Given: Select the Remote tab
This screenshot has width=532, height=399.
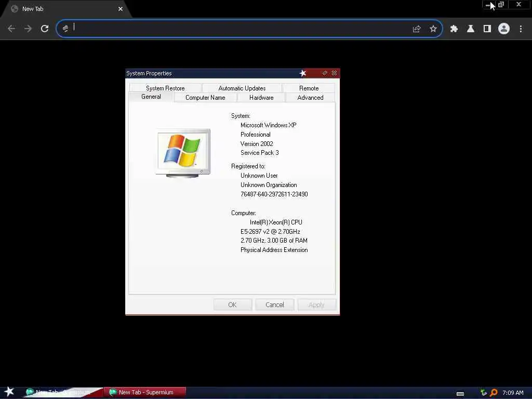Looking at the screenshot, I should point(309,88).
